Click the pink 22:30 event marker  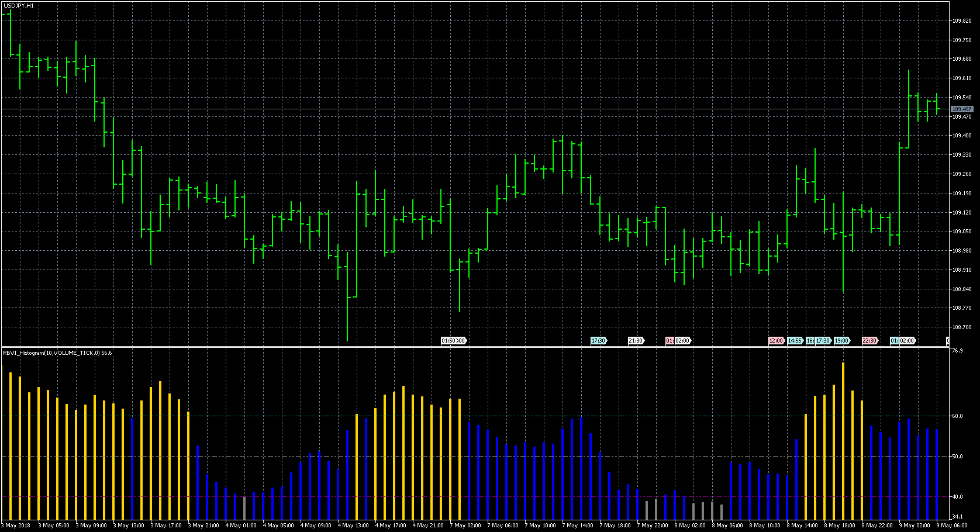point(869,341)
